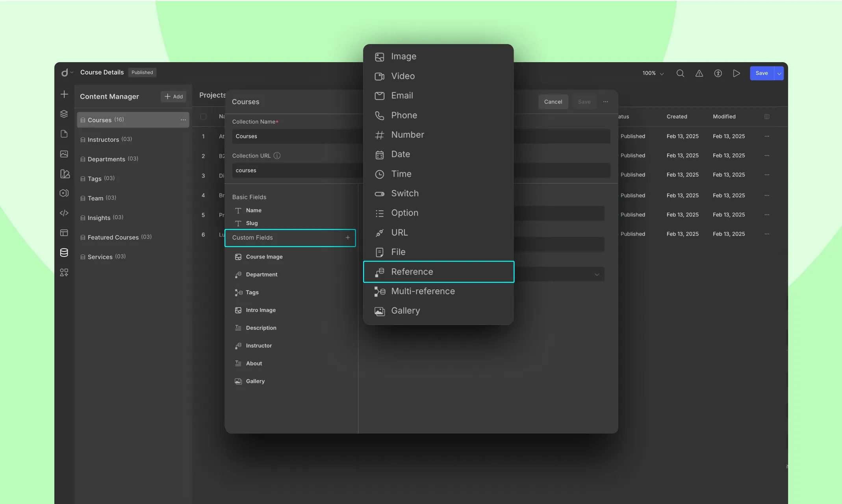Choose Email field type from menu
Viewport: 842px width, 504px height.
[x=438, y=96]
